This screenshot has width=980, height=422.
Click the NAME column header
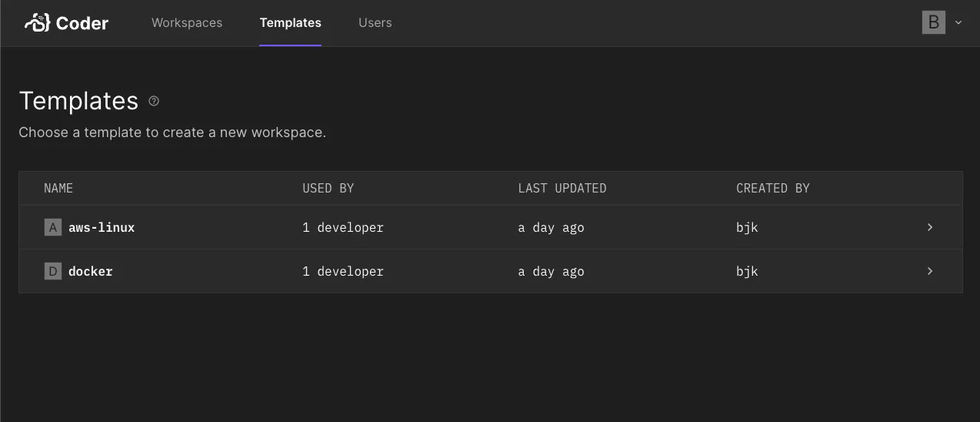58,188
